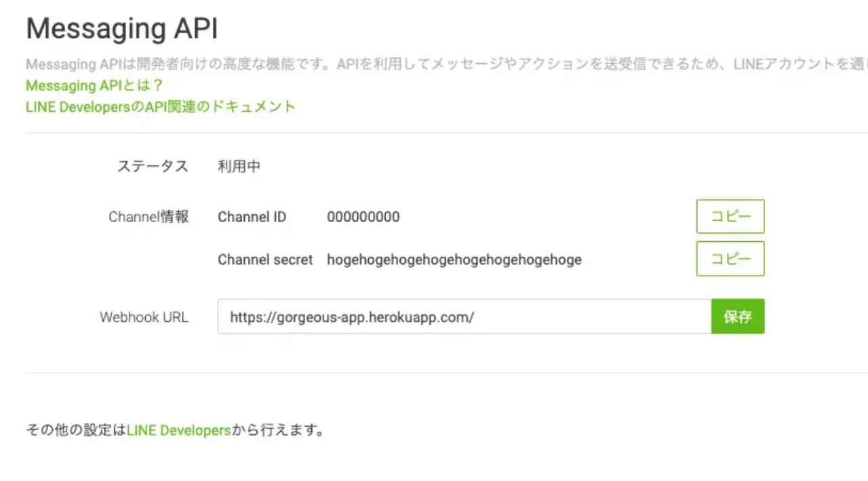Copy the Channel secret value
The width and height of the screenshot is (868, 481).
click(x=730, y=259)
